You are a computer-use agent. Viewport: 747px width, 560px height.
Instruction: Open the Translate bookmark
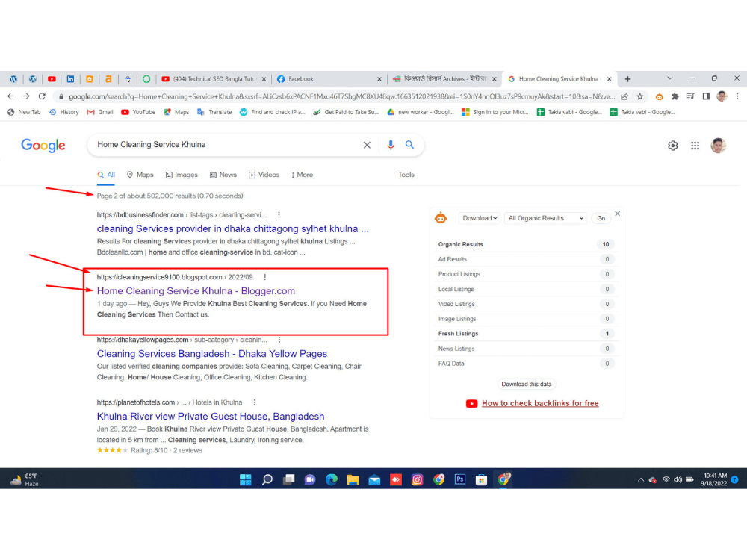coord(214,113)
